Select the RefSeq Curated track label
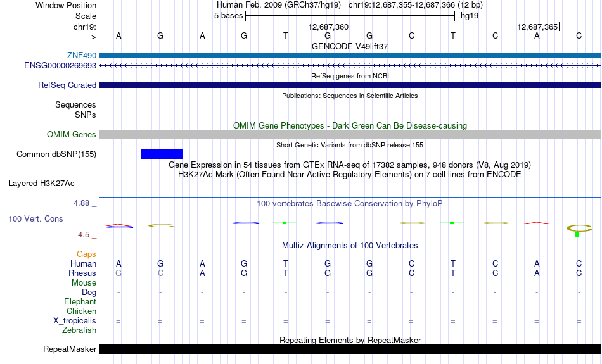This screenshot has width=602, height=364. click(67, 85)
